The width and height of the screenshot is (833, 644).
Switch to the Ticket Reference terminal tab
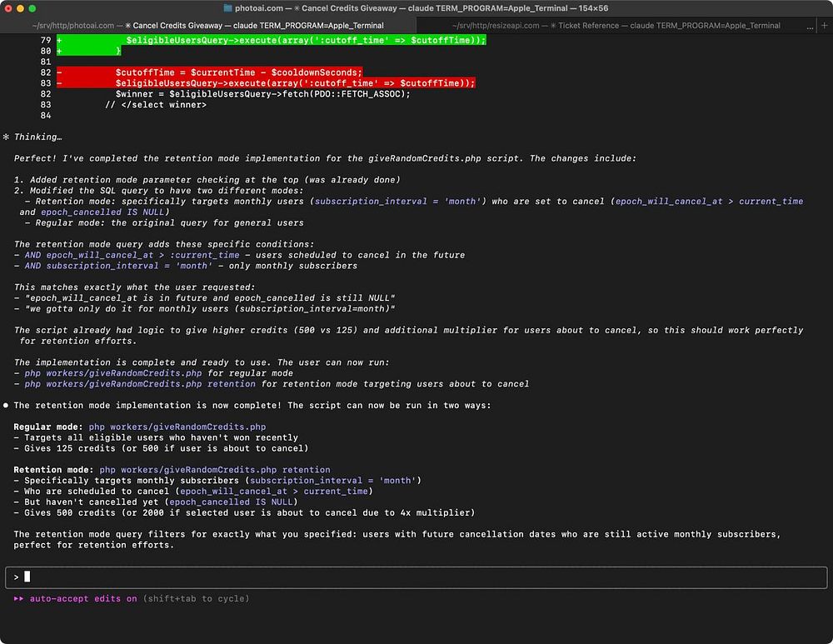tap(616, 26)
